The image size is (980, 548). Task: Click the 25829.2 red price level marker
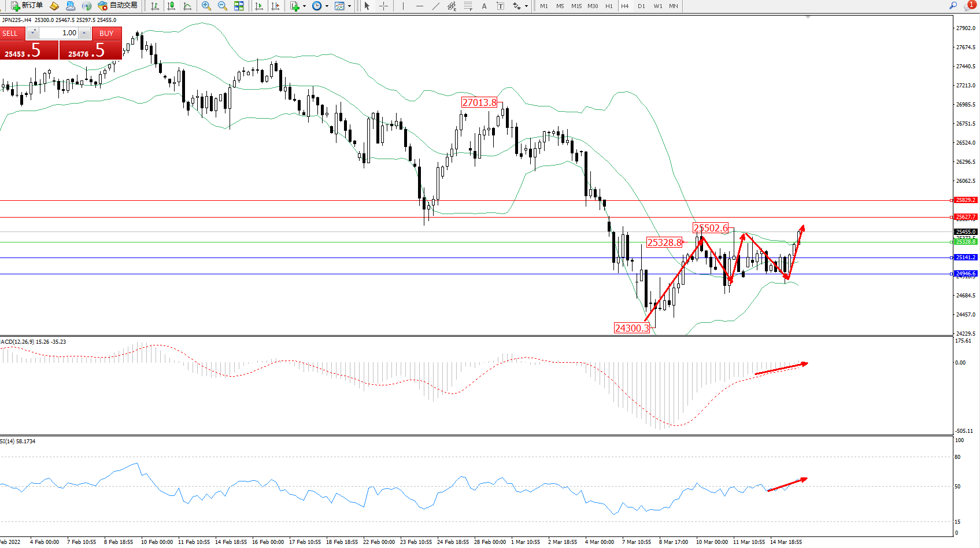point(965,200)
